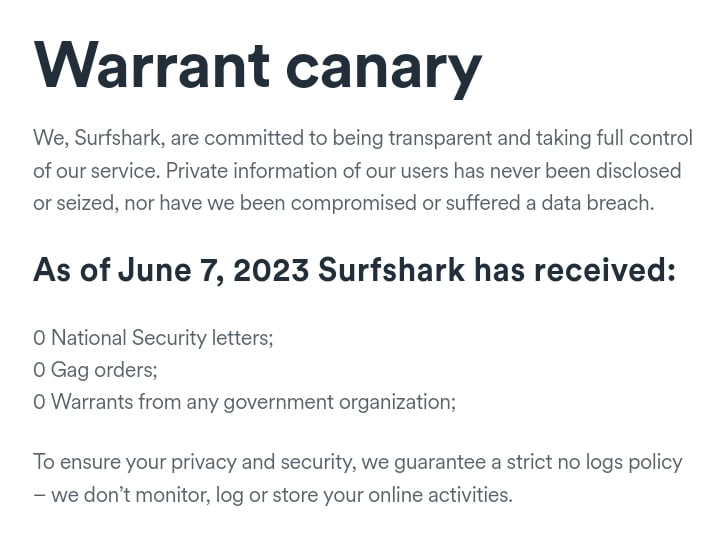This screenshot has height=553, width=720.
Task: Click the zero before Gag orders
Action: point(39,370)
